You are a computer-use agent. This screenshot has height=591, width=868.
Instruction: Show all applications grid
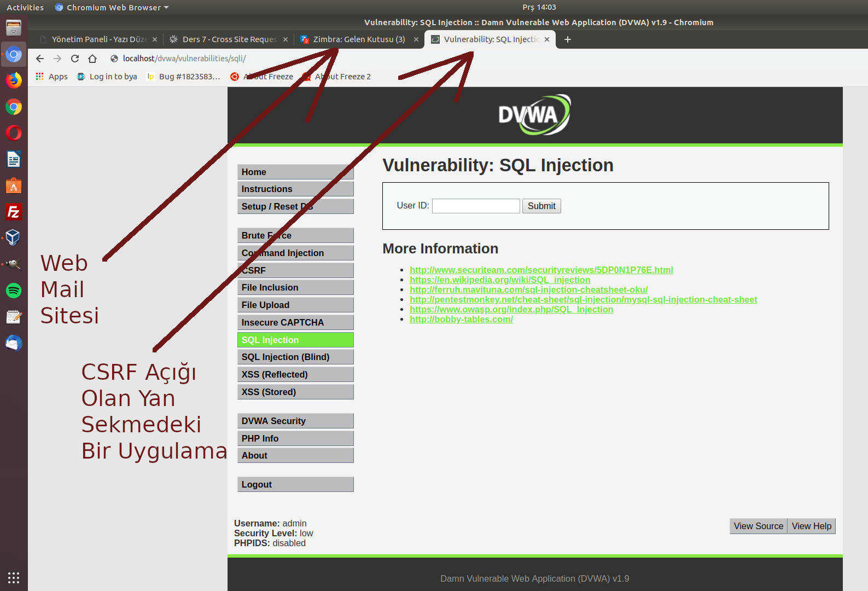(14, 577)
